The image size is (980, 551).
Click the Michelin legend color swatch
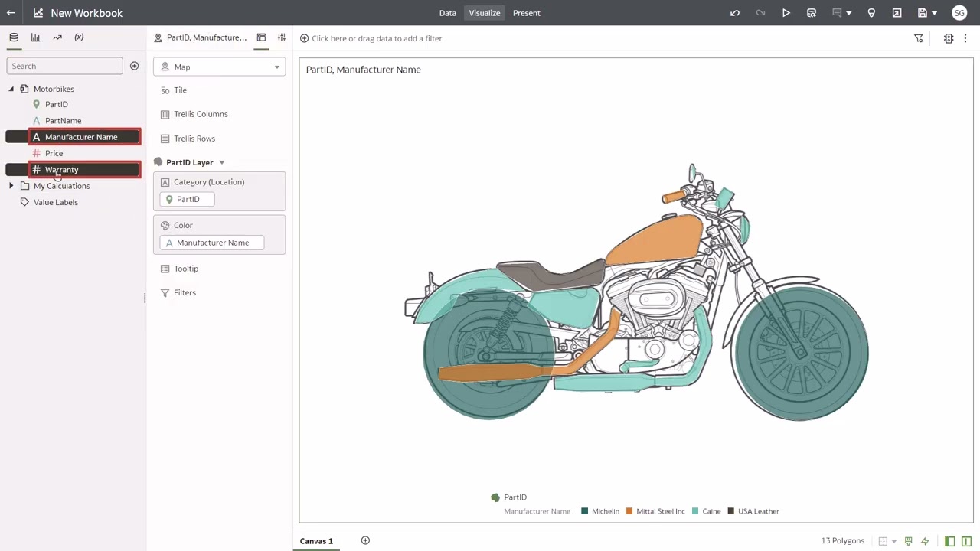[585, 511]
